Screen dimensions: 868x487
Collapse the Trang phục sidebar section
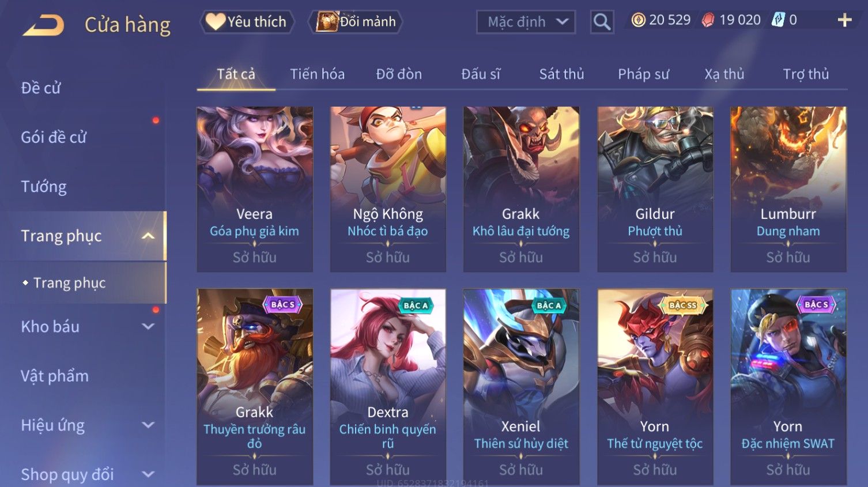click(x=148, y=236)
